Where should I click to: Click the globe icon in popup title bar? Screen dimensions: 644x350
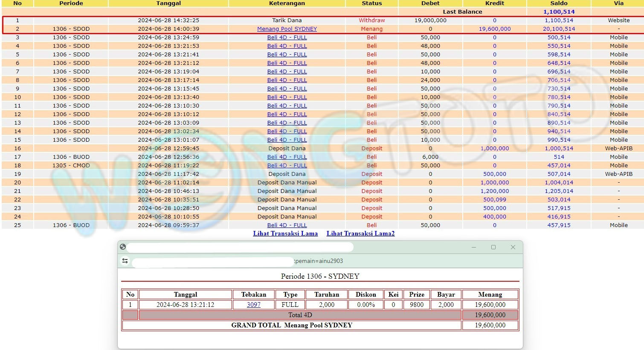pos(123,247)
